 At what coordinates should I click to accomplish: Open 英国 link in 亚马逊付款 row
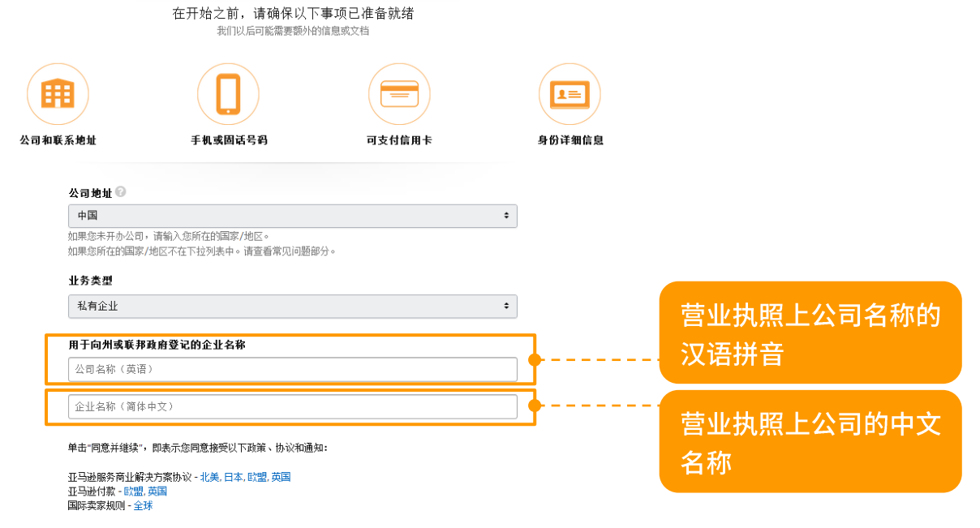tap(157, 492)
